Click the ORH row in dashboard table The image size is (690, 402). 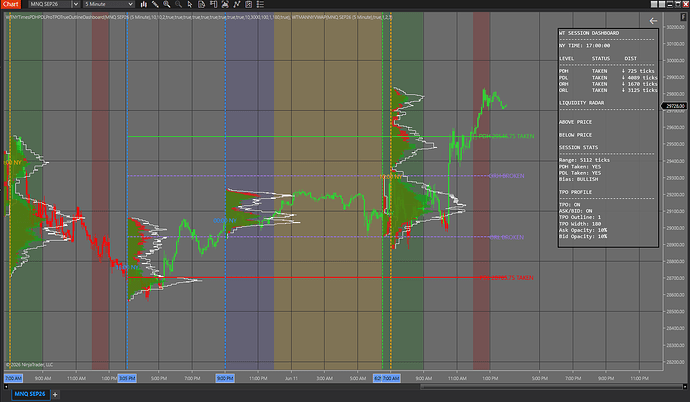608,84
